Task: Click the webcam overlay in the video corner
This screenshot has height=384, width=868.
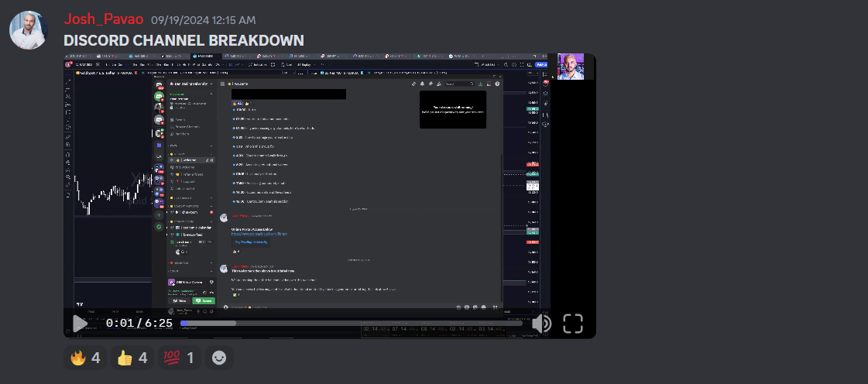Action: (570, 67)
